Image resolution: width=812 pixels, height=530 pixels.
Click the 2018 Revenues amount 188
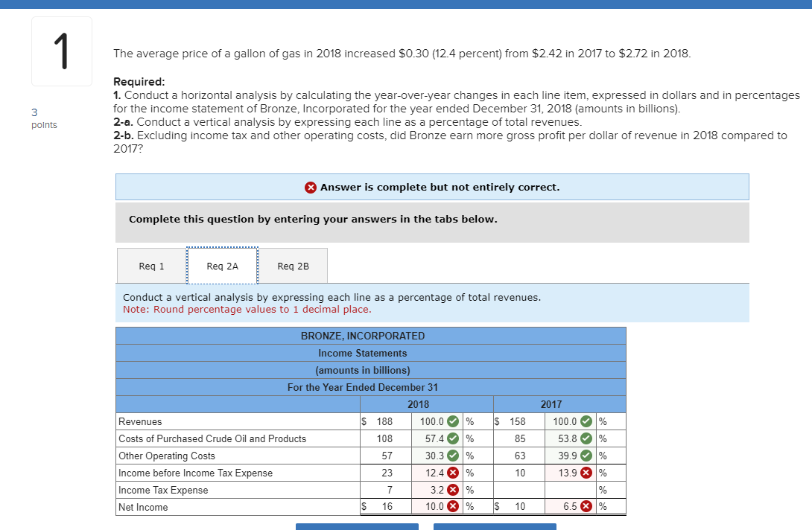point(384,421)
